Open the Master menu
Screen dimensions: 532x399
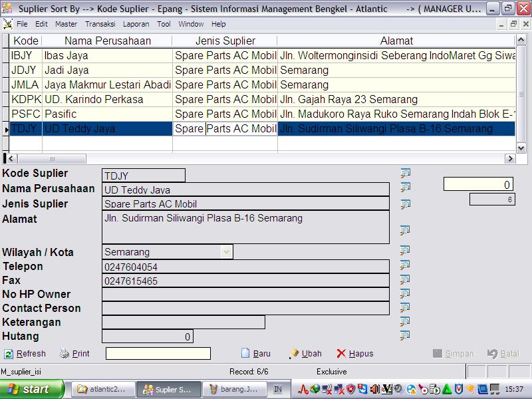[x=66, y=24]
